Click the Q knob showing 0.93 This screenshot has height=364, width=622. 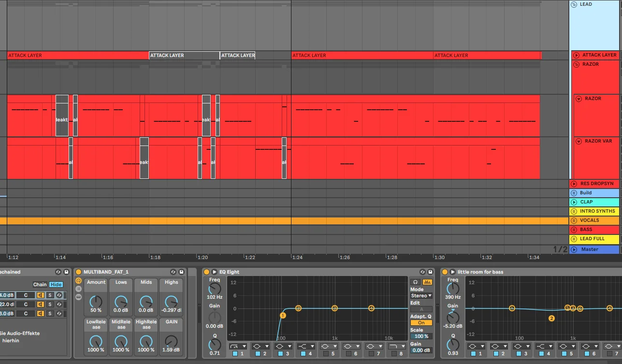453,345
